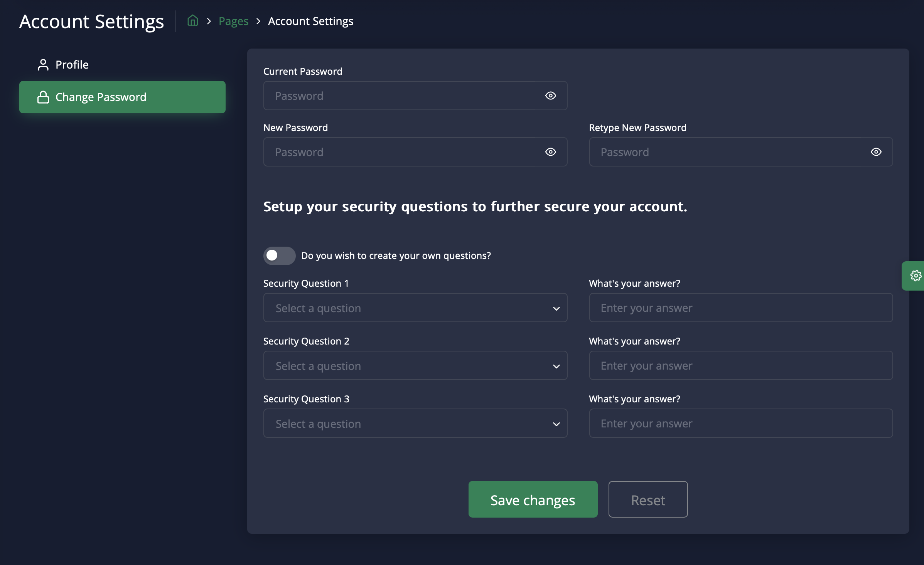Switch to the Profile tab

click(x=72, y=65)
